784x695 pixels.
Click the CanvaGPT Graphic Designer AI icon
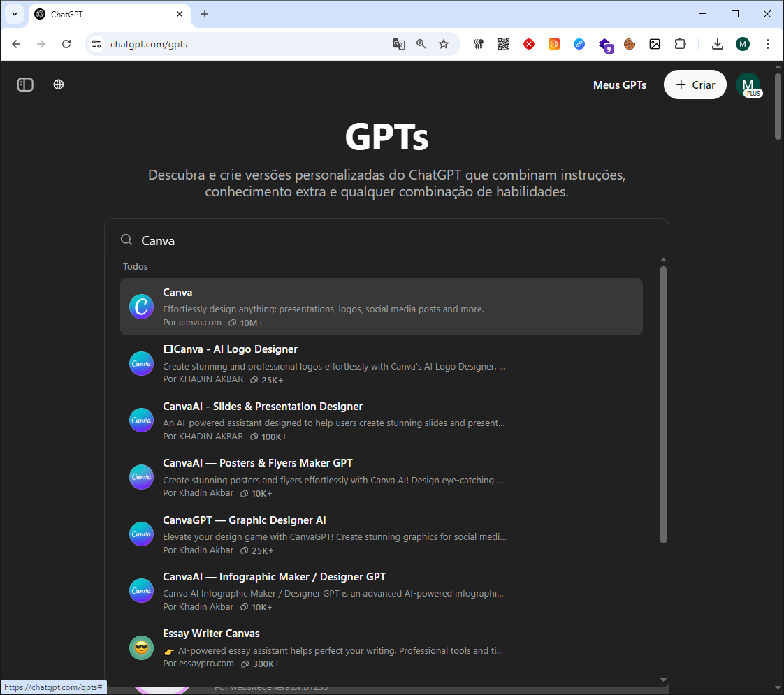pos(142,534)
